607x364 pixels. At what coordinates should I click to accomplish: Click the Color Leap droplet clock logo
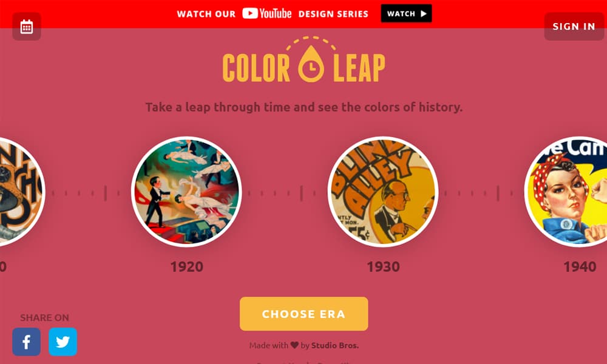coord(311,64)
